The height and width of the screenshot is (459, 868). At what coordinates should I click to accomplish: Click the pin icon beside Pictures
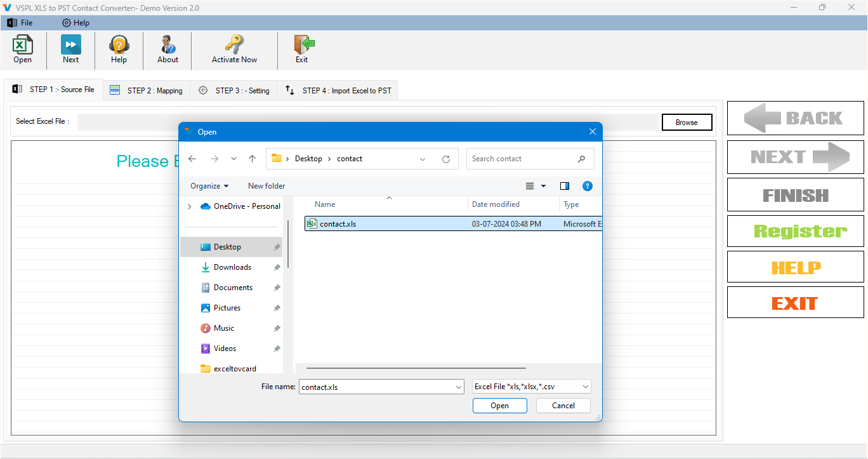[x=277, y=308]
